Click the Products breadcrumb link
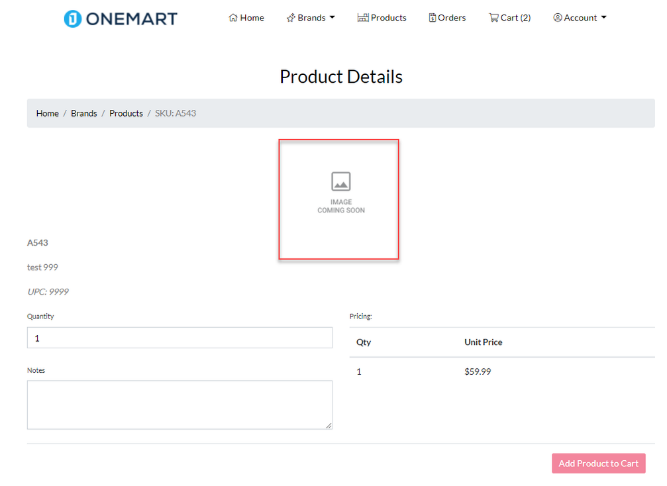The height and width of the screenshot is (486, 667). coord(126,114)
